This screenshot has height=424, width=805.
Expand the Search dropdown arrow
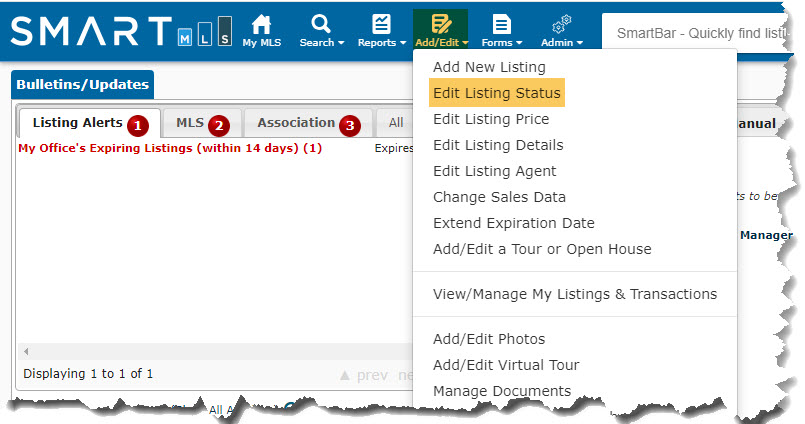(x=341, y=43)
